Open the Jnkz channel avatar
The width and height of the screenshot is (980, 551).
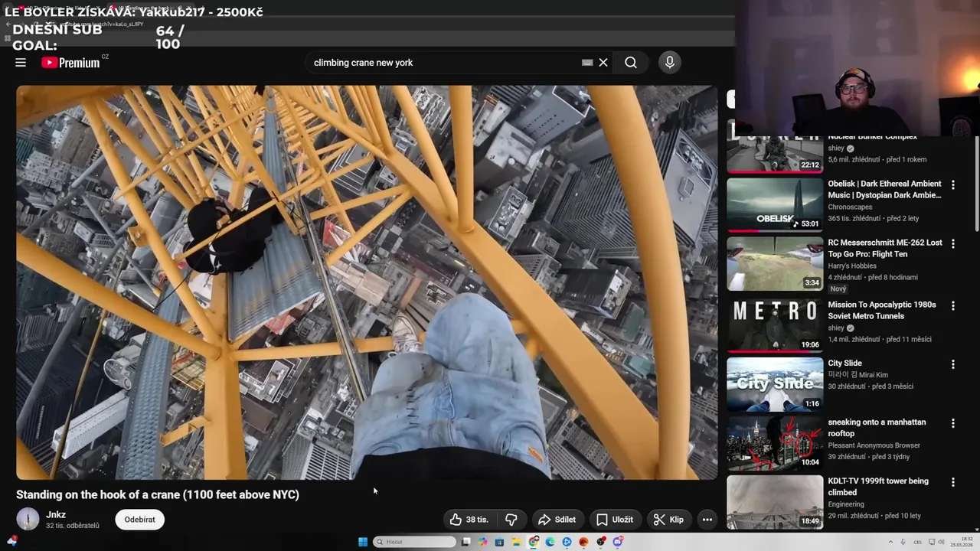[28, 519]
